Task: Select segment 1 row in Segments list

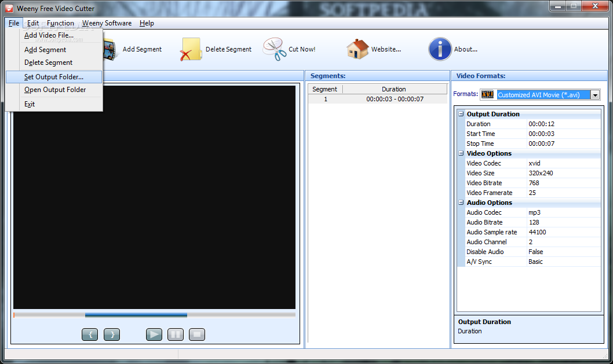Action: point(378,99)
